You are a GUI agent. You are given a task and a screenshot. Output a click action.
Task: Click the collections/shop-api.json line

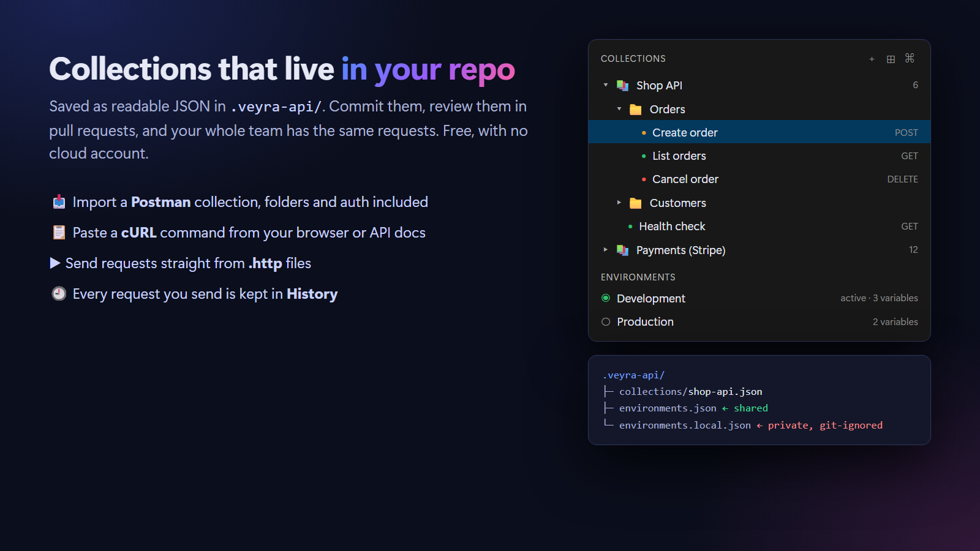[x=690, y=392]
